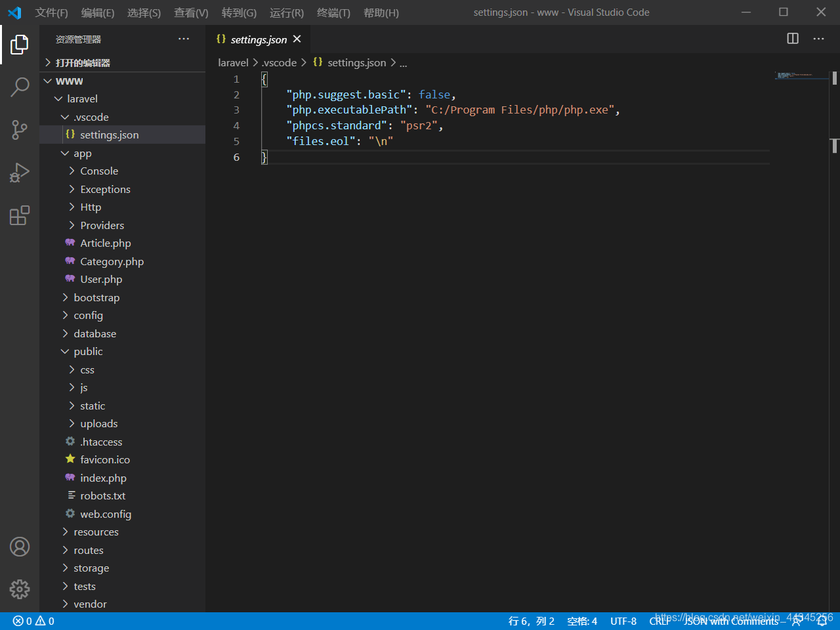
Task: Open Category.php file
Action: pyautogui.click(x=122, y=261)
